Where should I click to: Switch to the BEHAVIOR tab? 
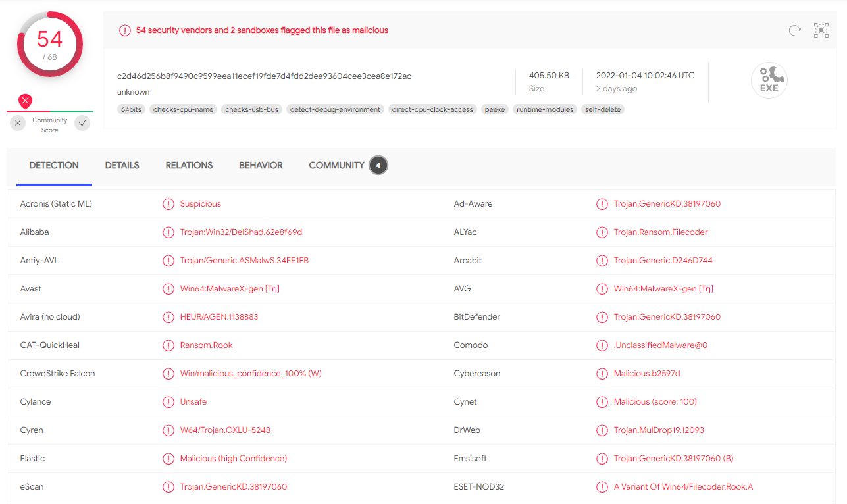[x=261, y=166]
